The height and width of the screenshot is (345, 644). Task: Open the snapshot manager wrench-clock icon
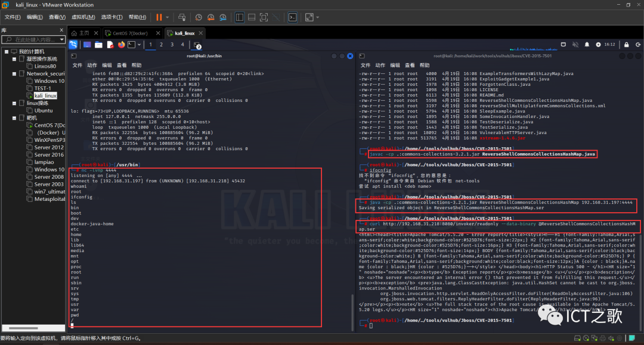click(x=223, y=17)
